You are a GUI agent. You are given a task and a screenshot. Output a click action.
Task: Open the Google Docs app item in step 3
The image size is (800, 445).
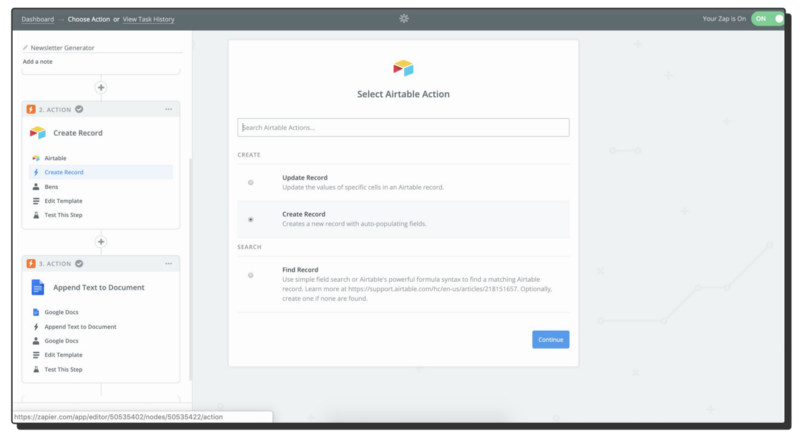click(61, 312)
